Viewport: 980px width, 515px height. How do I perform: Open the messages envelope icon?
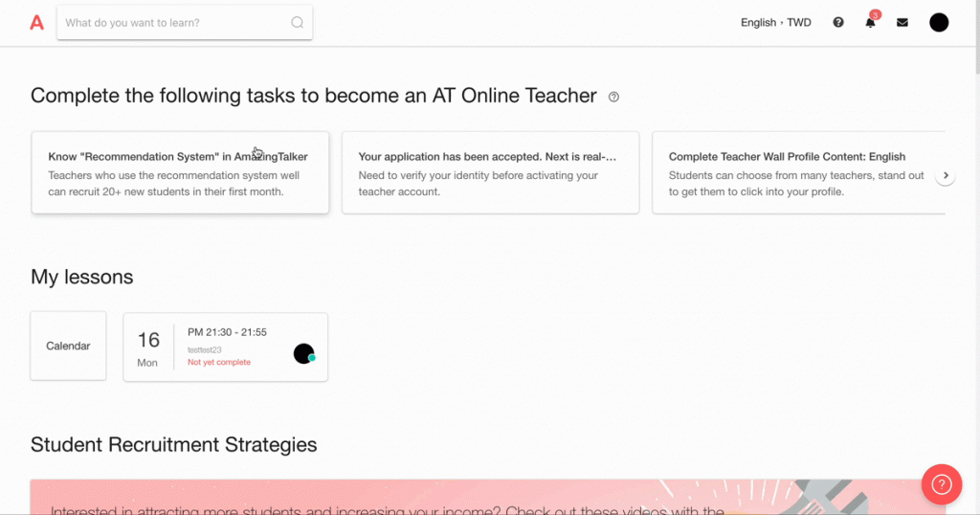[902, 23]
